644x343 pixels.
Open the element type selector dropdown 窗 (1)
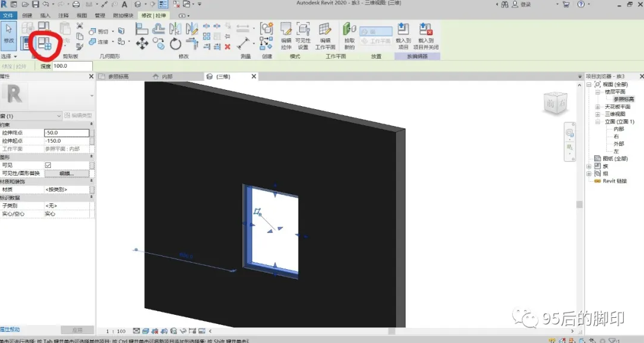pos(31,116)
